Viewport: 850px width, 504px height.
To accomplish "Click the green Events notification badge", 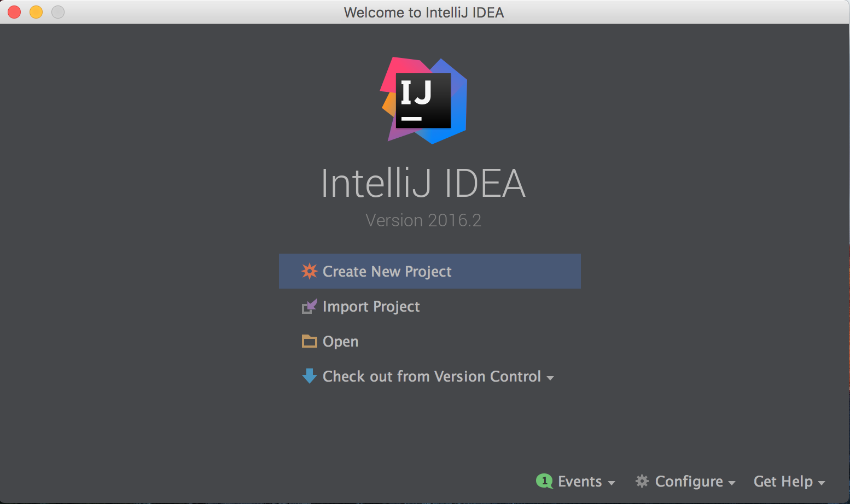I will pyautogui.click(x=544, y=481).
